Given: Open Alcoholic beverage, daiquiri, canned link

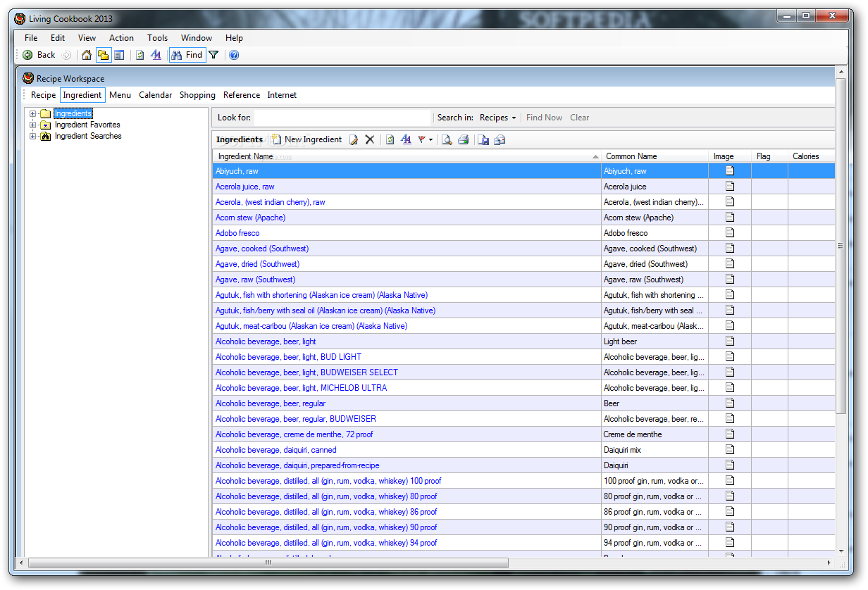Looking at the screenshot, I should (275, 450).
